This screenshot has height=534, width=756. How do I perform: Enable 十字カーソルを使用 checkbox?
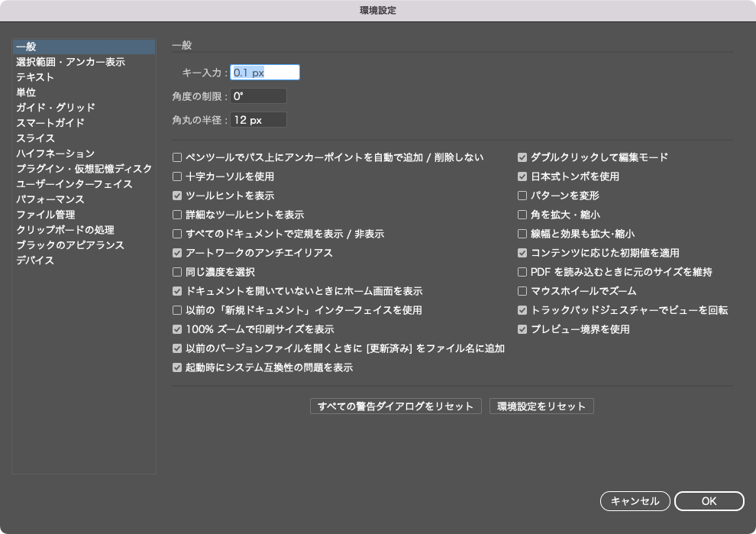[x=177, y=176]
